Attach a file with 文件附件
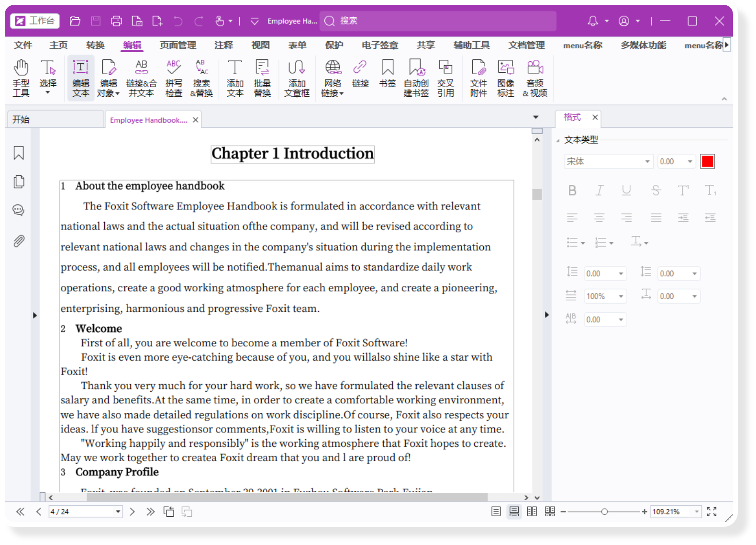 tap(478, 79)
